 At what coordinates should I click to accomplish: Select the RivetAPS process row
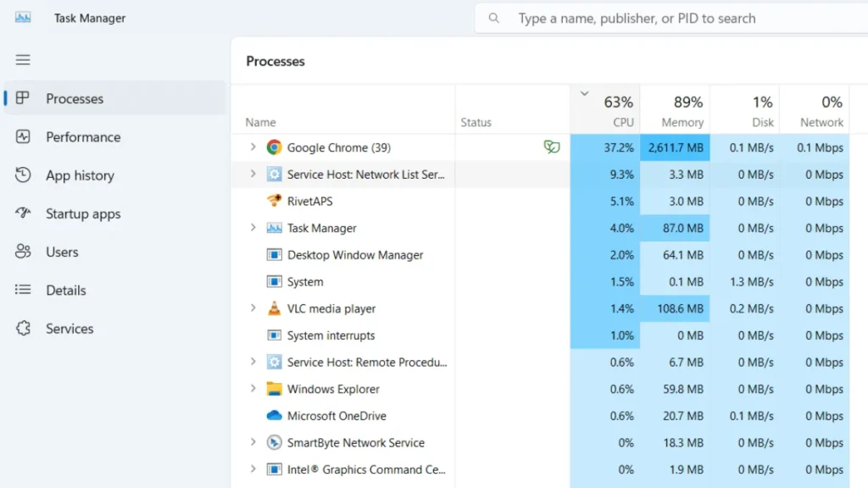tap(540, 201)
